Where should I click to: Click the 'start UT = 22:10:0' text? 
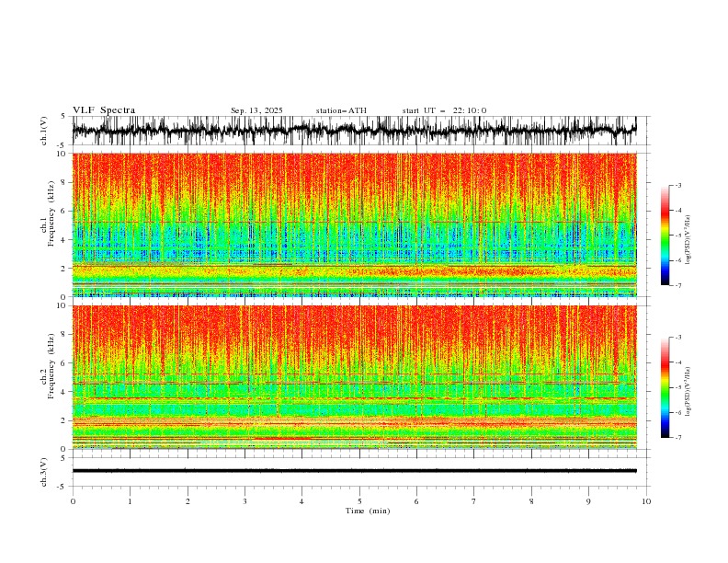(444, 110)
